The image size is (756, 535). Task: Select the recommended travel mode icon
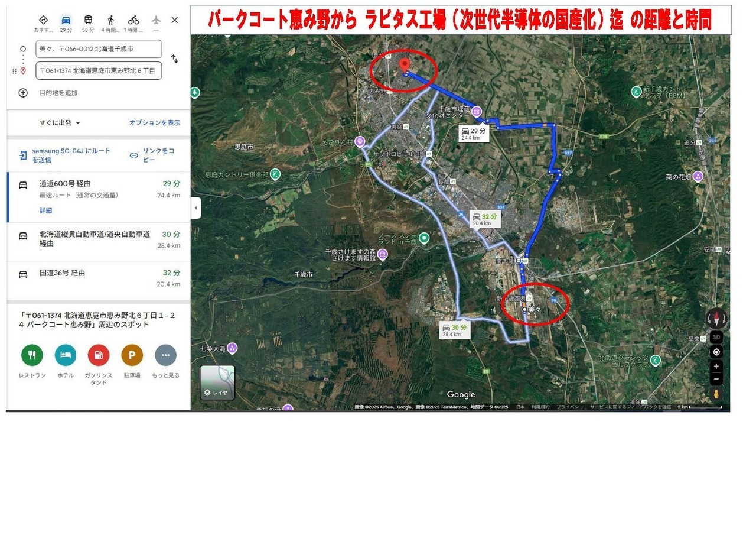43,20
